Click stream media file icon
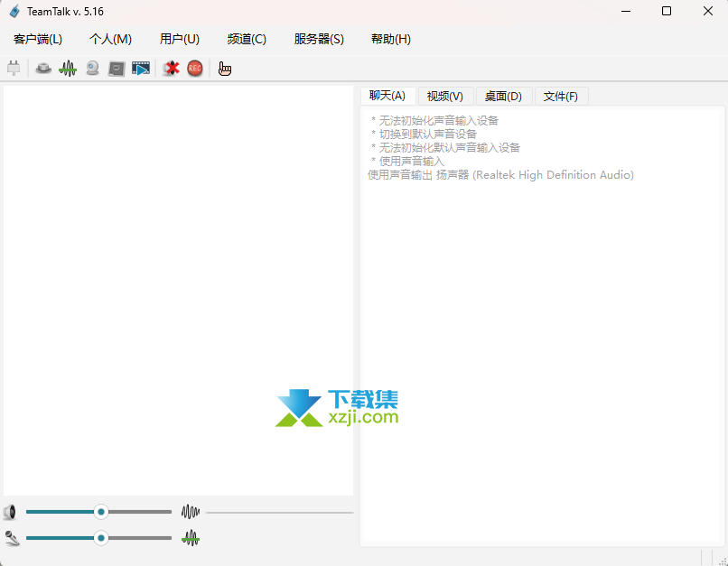 141,69
